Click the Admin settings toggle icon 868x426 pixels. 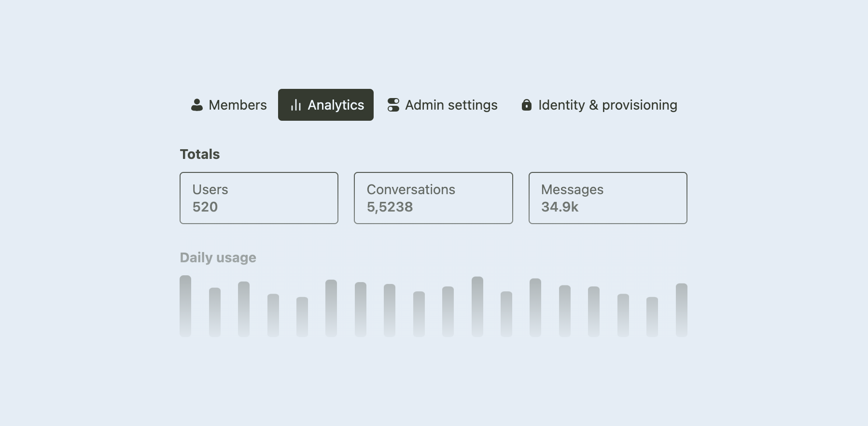click(x=393, y=105)
